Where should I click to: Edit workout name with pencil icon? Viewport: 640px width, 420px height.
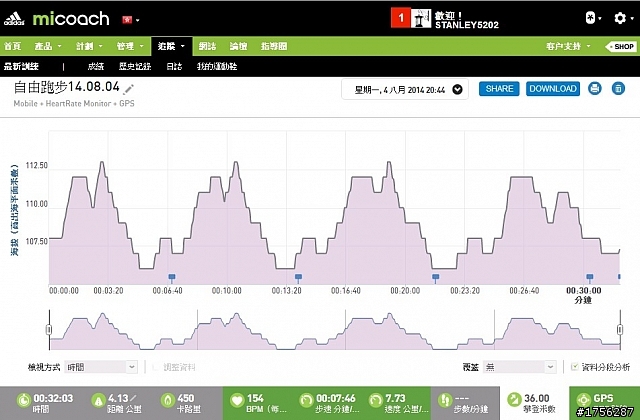(x=129, y=89)
